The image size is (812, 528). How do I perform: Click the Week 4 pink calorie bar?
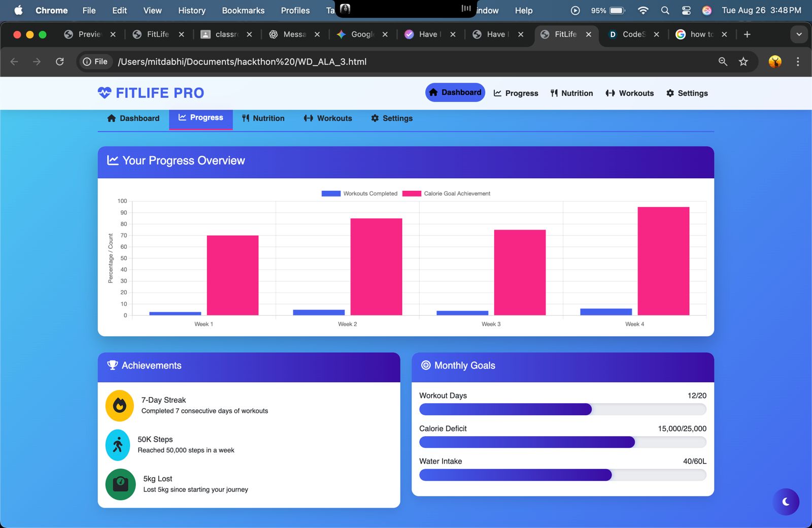[x=663, y=261]
